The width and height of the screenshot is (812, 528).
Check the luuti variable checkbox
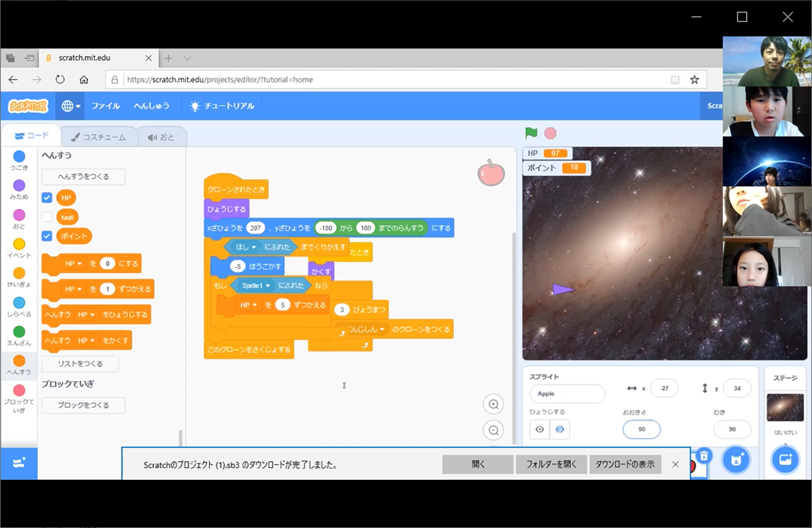tap(47, 216)
